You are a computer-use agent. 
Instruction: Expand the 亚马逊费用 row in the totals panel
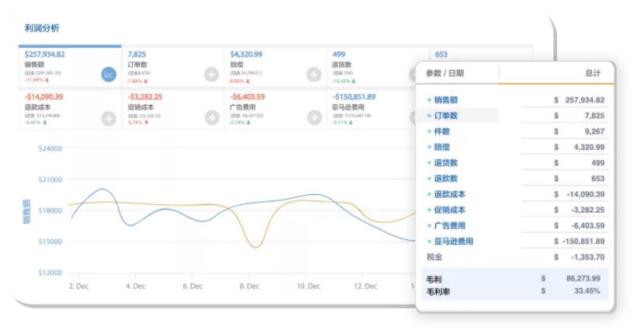[x=429, y=241]
